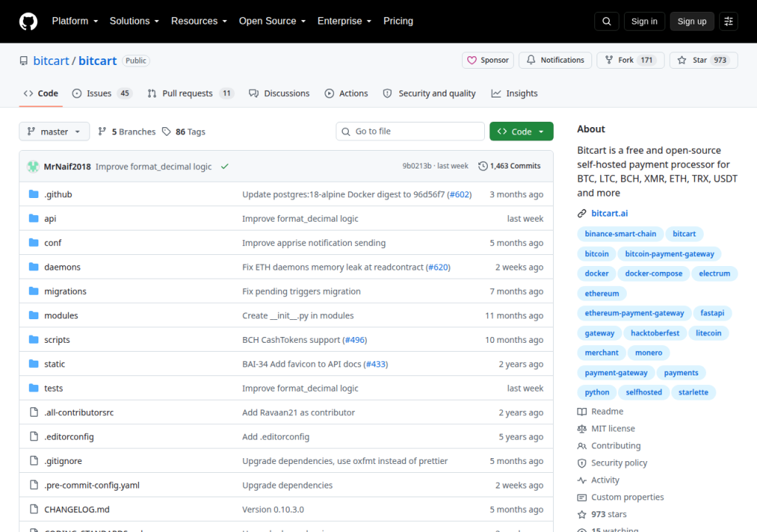Click the Sponsor button
This screenshot has height=532, width=757.
pos(488,60)
